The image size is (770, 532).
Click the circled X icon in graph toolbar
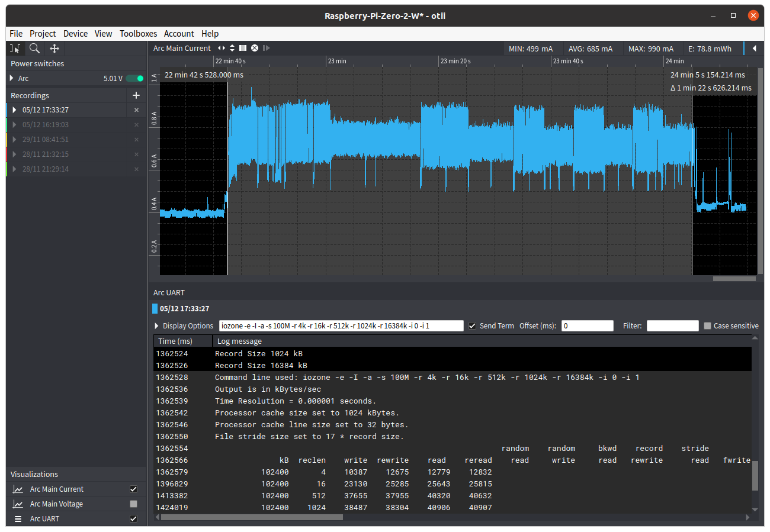pos(255,48)
